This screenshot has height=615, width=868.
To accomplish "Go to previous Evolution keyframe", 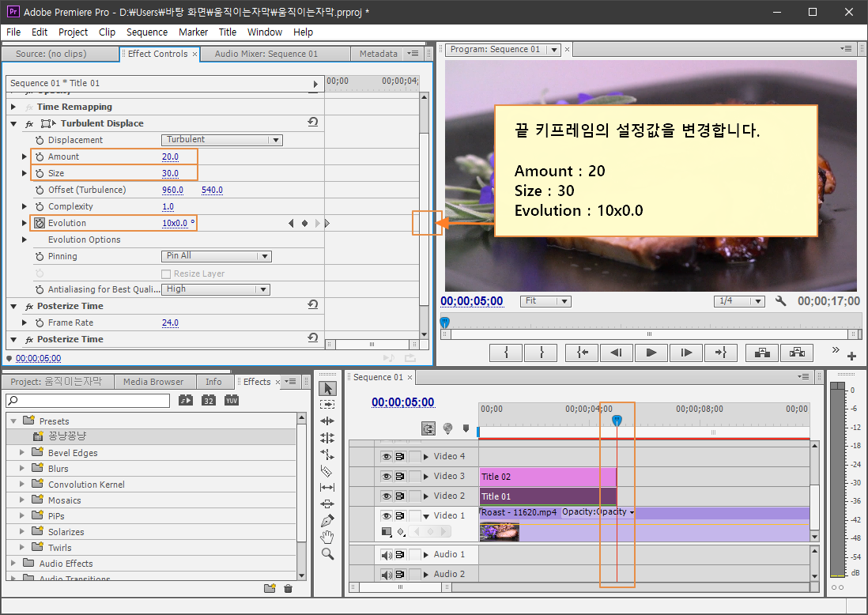I will [x=291, y=223].
